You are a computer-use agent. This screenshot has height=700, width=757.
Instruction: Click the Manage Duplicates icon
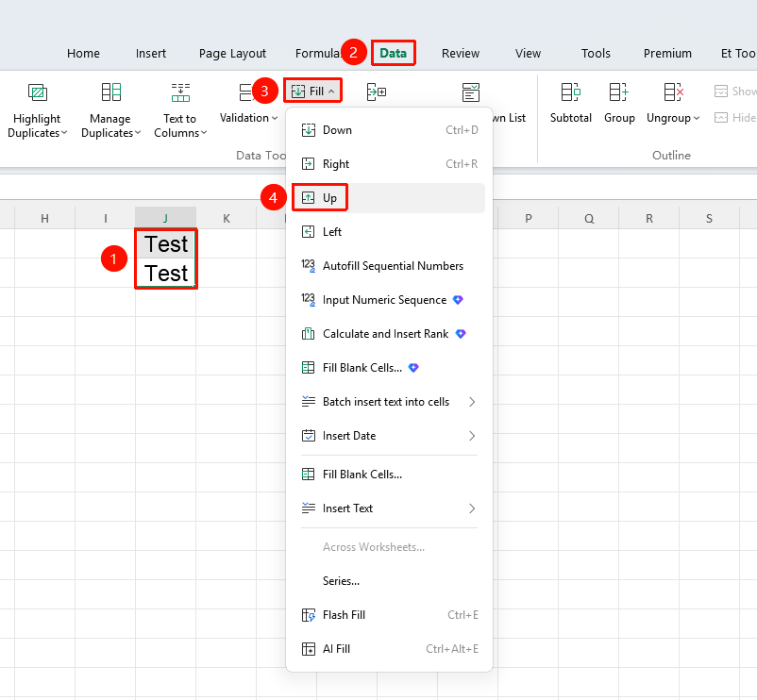pyautogui.click(x=110, y=92)
